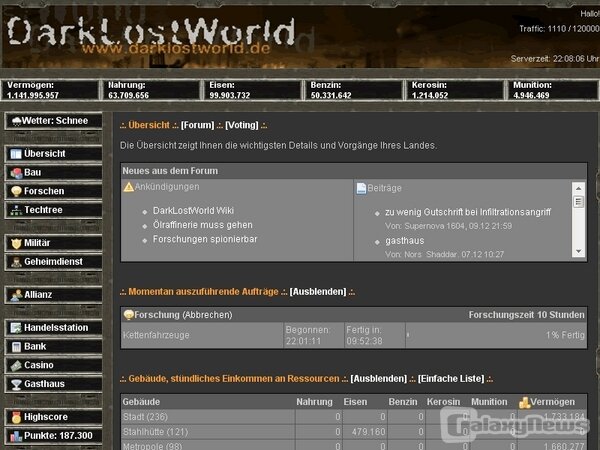Click the Forschung lightbulb icon in orders
The height and width of the screenshot is (450, 600).
(129, 315)
